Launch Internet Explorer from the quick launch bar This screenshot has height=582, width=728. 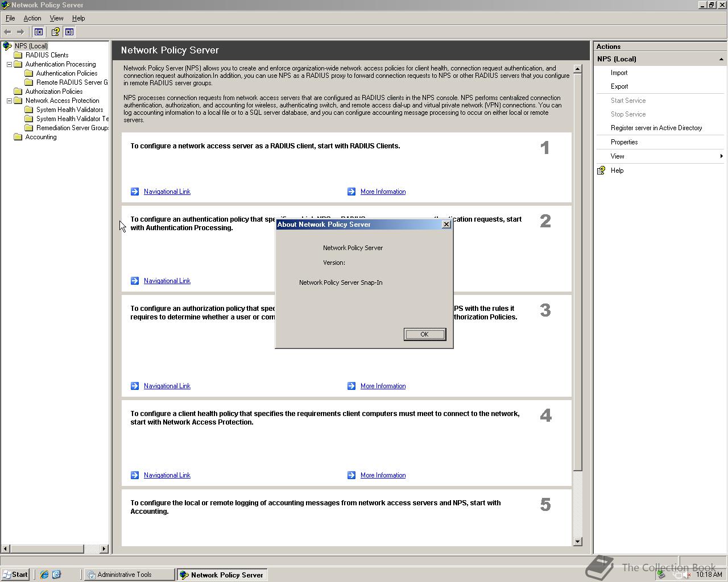click(44, 575)
